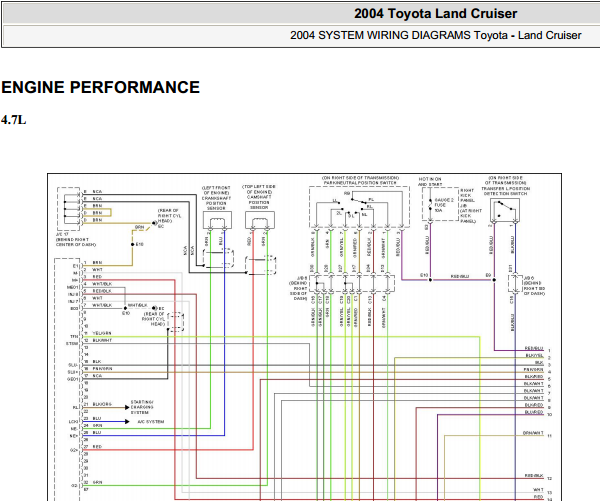Click the "CAMSHAFT POSITION SENSOR" label

point(259,202)
